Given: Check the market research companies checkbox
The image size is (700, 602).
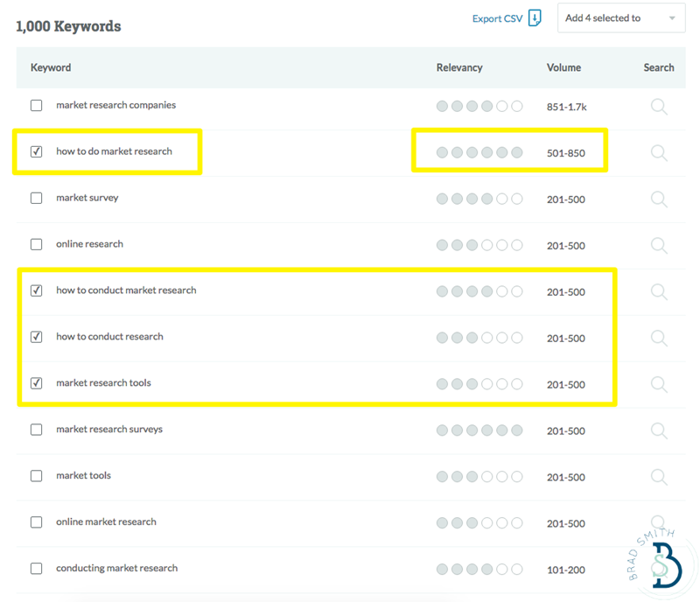Looking at the screenshot, I should tap(36, 105).
